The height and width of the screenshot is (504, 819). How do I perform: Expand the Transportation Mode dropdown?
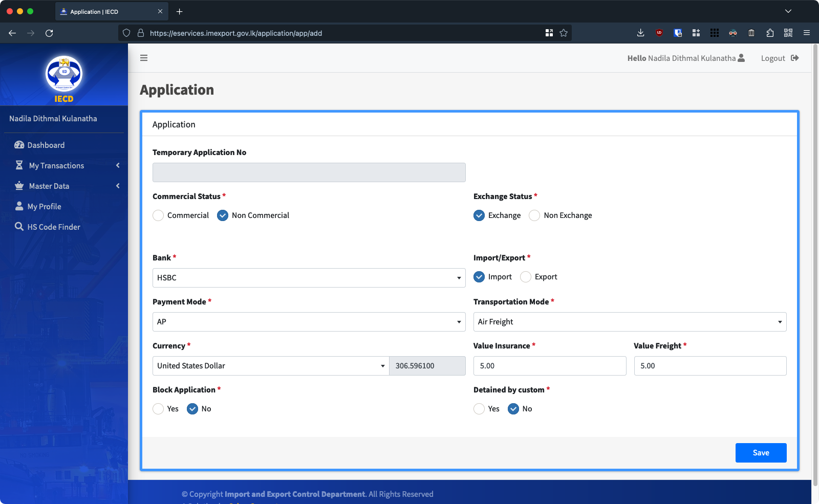(630, 322)
